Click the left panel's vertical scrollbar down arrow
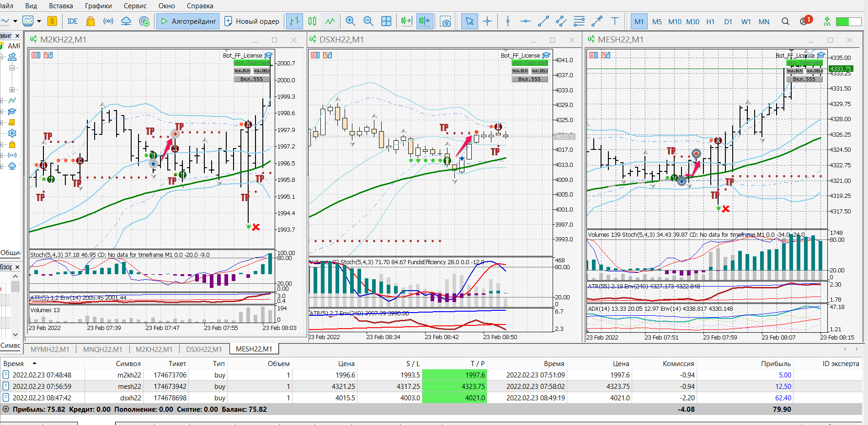868x425 pixels. (x=15, y=335)
